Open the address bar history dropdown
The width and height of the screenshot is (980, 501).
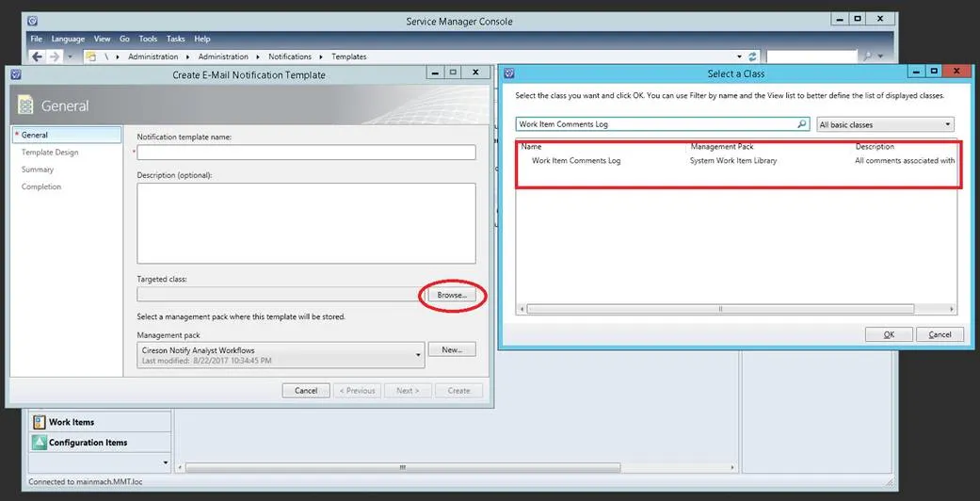(x=739, y=57)
